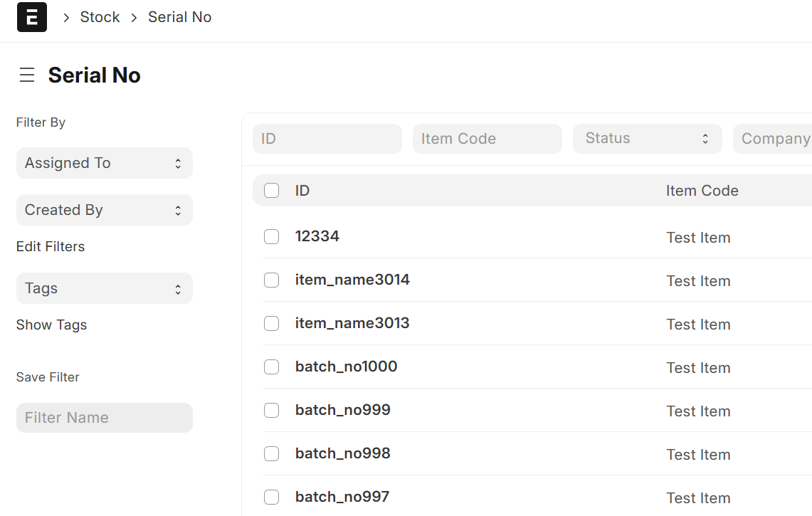Toggle sidebar with the hamburger menu icon
Screen dimensions: 812x516
pos(27,75)
